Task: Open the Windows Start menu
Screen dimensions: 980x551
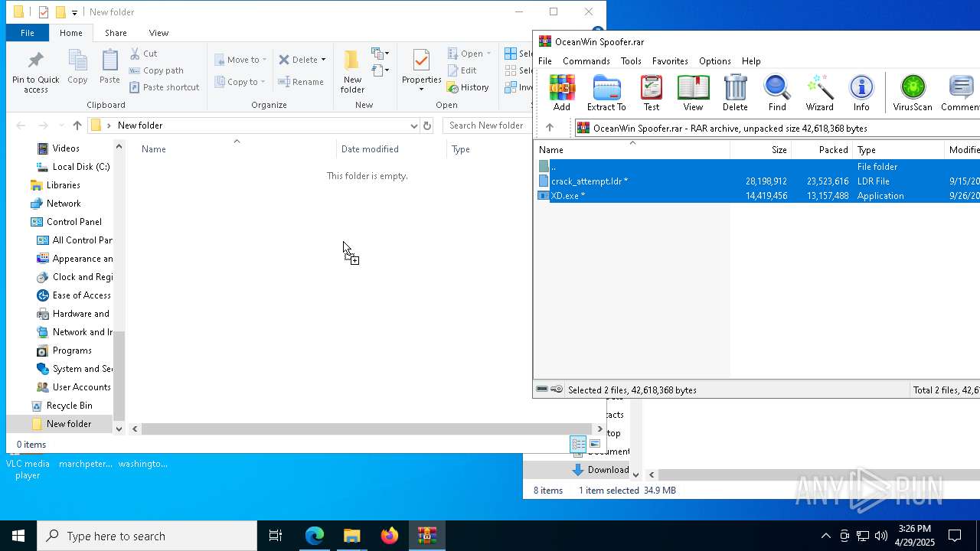Action: (x=18, y=536)
